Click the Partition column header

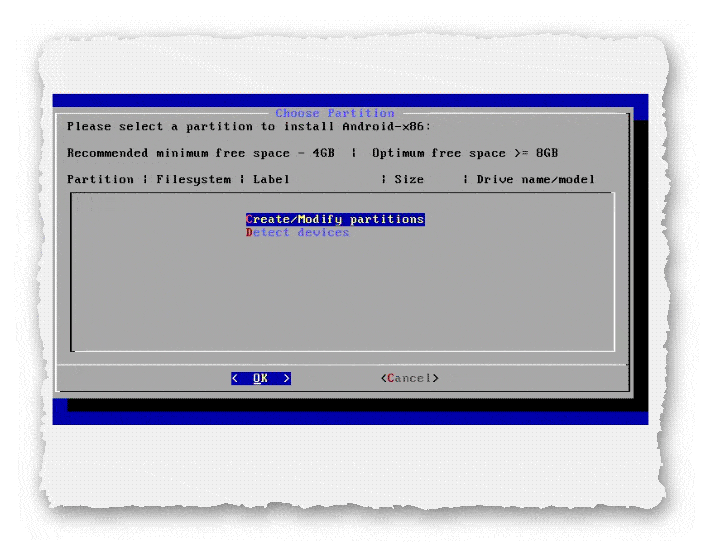[100, 180]
